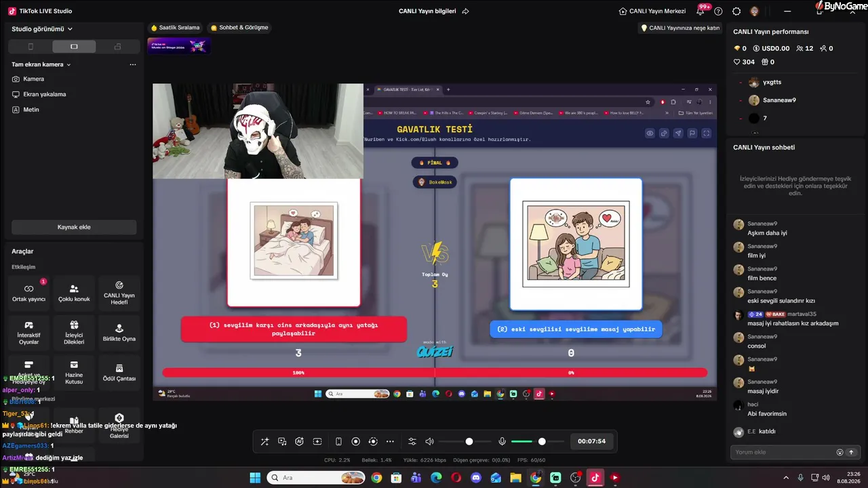
Task: Open İnteraktif Oyunlar tool
Action: [28, 333]
